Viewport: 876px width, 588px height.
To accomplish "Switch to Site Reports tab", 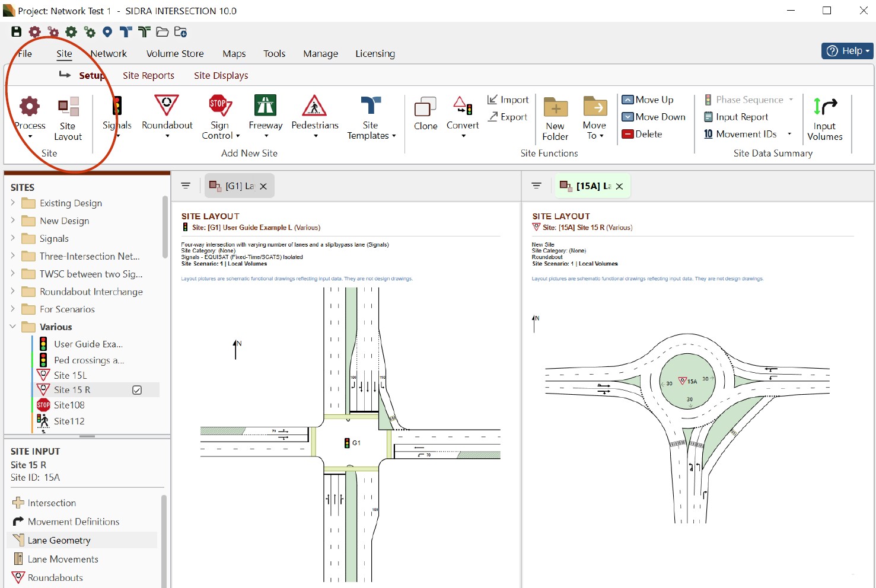I will 148,75.
